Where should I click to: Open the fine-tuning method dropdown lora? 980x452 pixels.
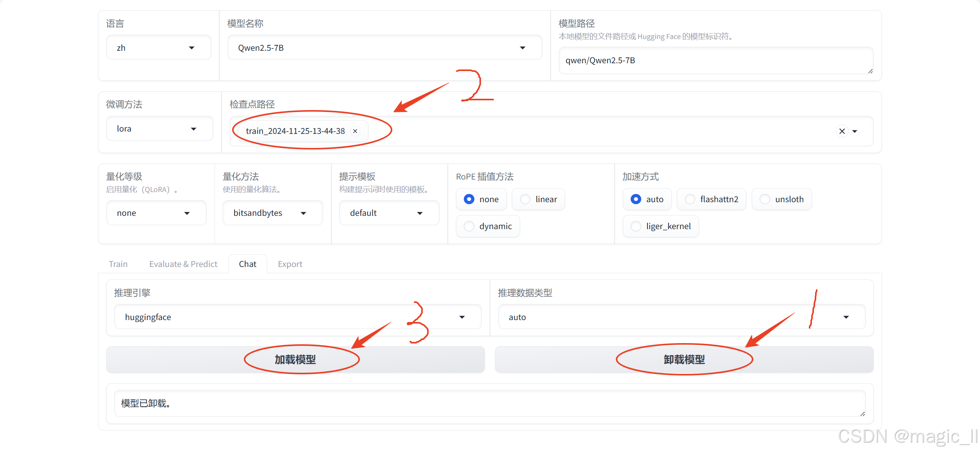click(160, 128)
